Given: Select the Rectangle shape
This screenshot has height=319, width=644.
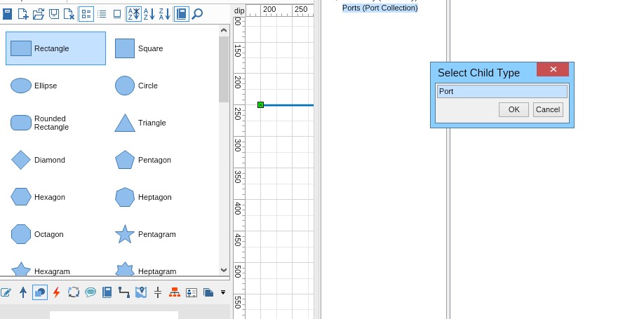Looking at the screenshot, I should [55, 48].
